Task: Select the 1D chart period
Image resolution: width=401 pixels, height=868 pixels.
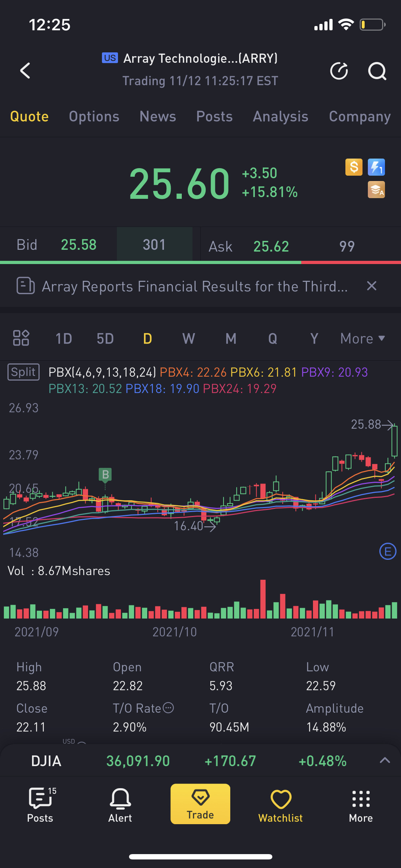Action: coord(64,339)
